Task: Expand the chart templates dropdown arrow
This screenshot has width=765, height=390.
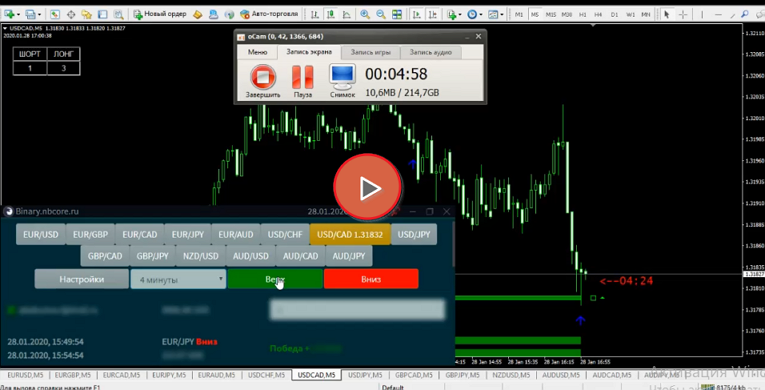Action: [502, 15]
